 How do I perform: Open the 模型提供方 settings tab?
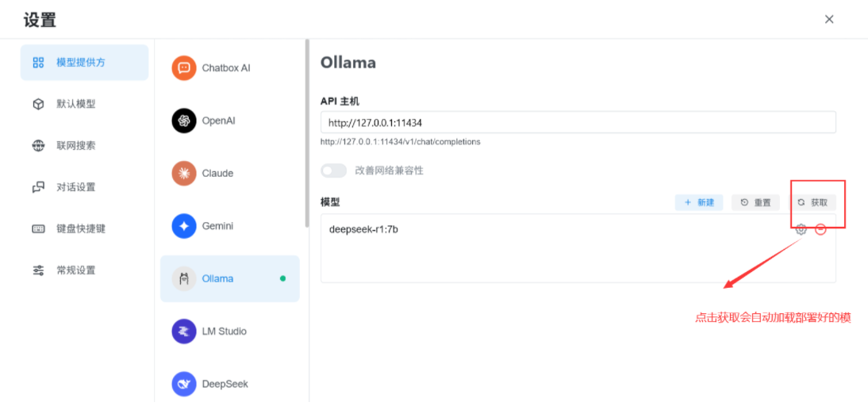click(84, 63)
